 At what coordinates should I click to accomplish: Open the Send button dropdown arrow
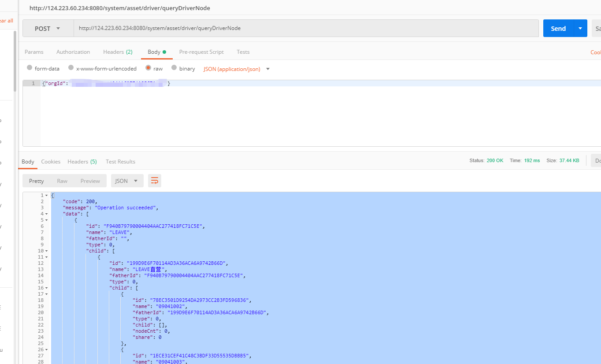tap(580, 28)
